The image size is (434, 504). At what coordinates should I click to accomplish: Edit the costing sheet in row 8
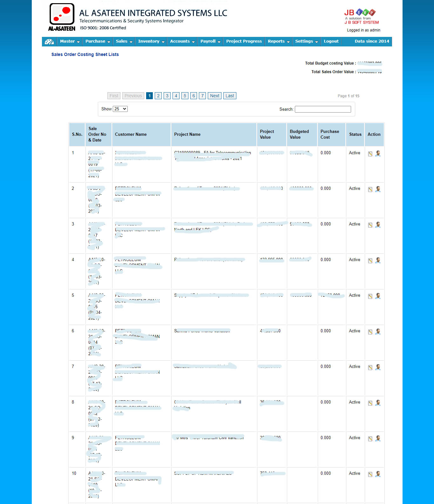tap(370, 403)
